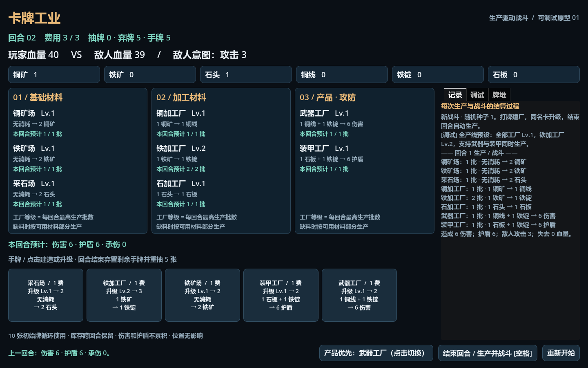Select the 铁矿场 upgrade hand card
Screen dimensions: 588x368
tap(203, 295)
